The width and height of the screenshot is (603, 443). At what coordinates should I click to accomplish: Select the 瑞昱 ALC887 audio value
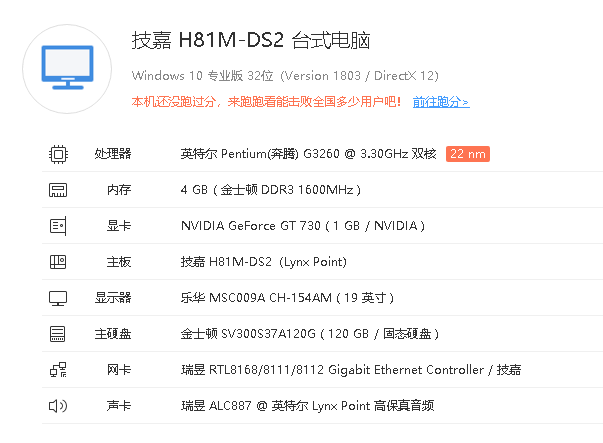coord(307,406)
